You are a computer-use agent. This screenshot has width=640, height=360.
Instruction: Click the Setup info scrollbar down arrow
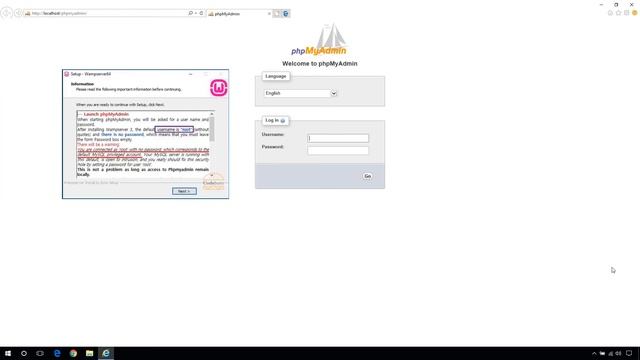click(211, 175)
